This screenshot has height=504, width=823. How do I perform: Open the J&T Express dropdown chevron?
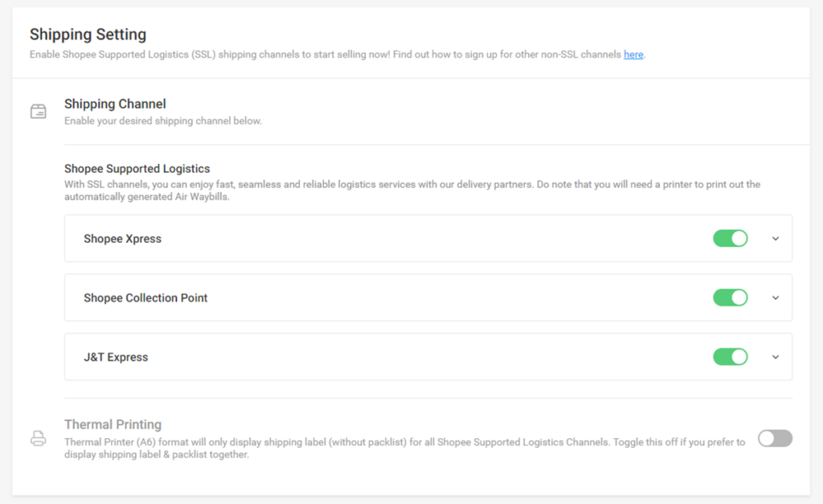[x=776, y=357]
